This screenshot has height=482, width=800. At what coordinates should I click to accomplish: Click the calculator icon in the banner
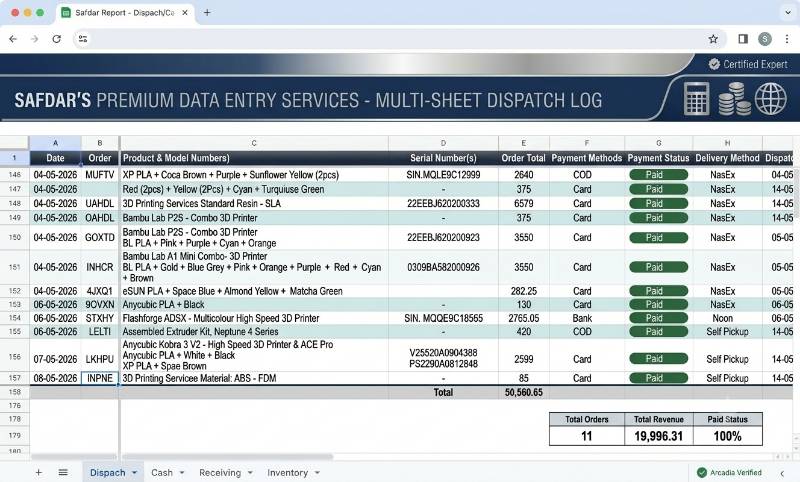click(x=696, y=98)
